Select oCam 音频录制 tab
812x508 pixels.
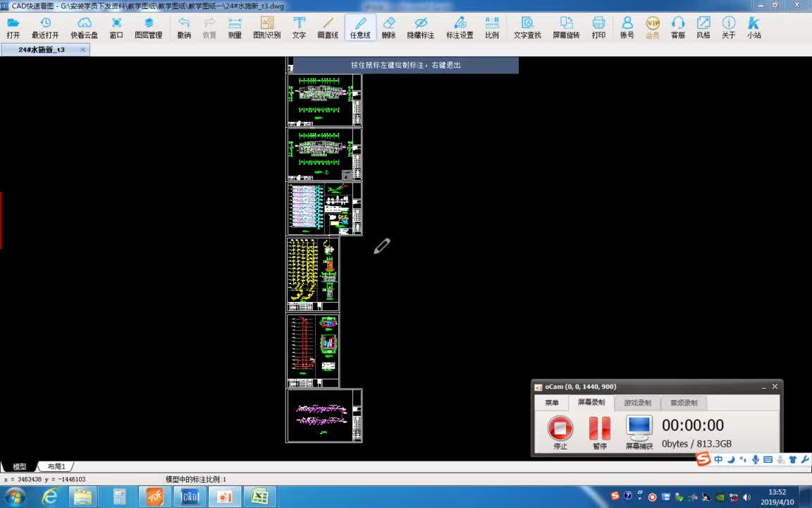coord(684,403)
